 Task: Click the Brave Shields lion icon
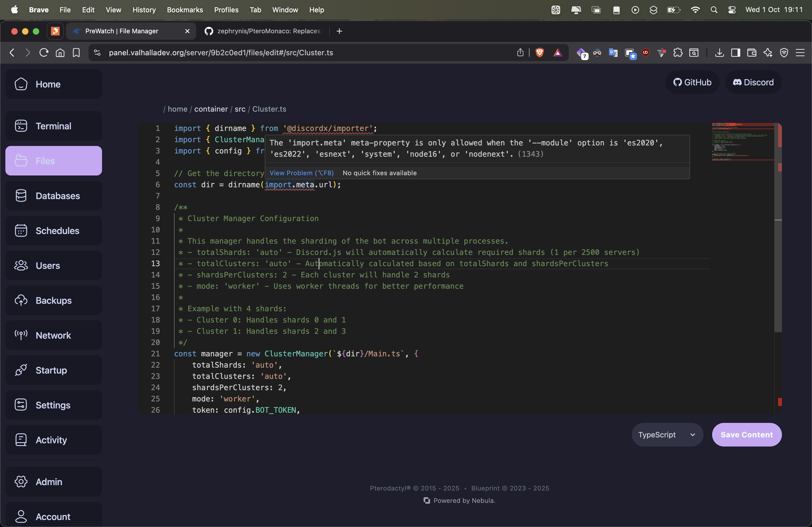[x=539, y=53]
